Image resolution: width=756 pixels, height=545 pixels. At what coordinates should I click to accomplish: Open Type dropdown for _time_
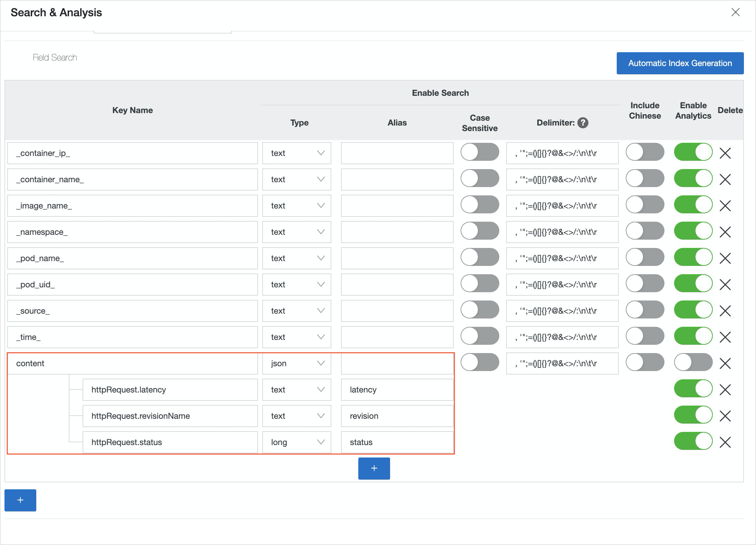(297, 337)
